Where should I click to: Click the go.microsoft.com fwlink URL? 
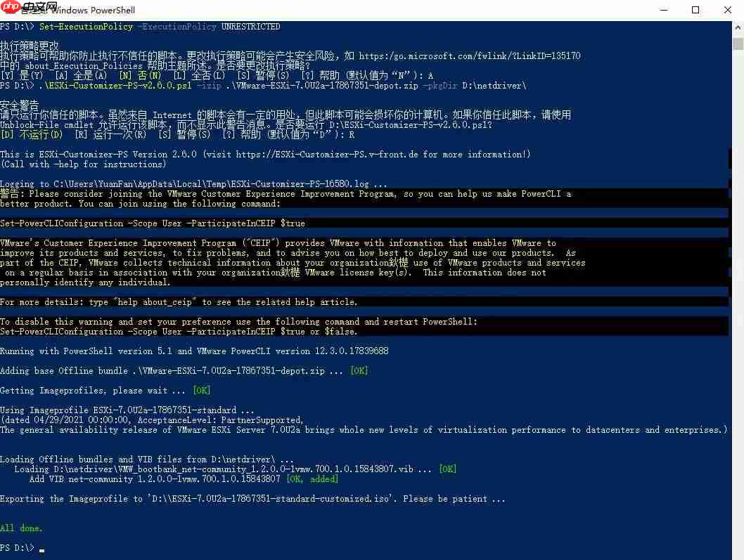[x=470, y=56]
